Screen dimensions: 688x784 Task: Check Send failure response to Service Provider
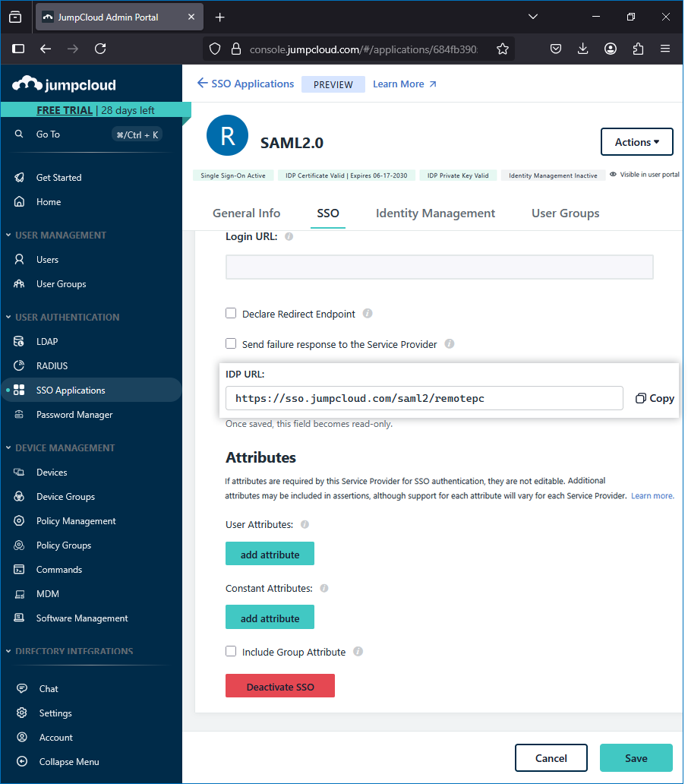click(231, 344)
